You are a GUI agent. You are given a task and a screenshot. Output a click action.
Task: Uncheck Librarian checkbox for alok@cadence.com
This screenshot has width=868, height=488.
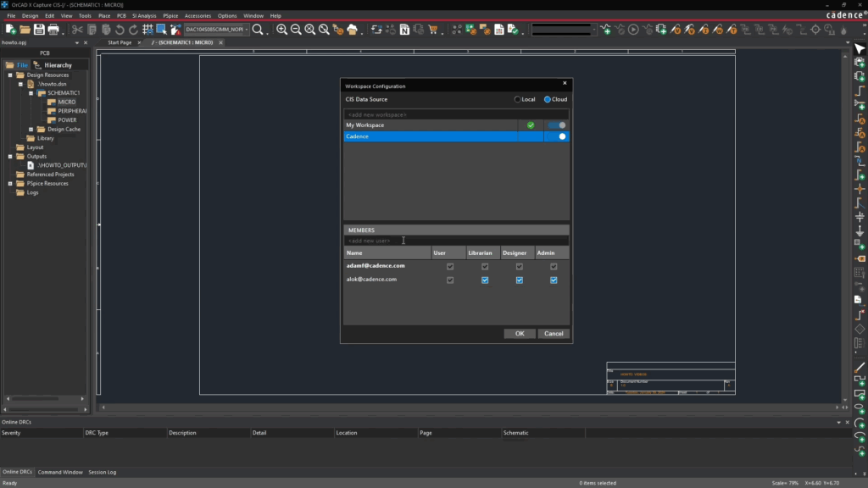pyautogui.click(x=485, y=280)
